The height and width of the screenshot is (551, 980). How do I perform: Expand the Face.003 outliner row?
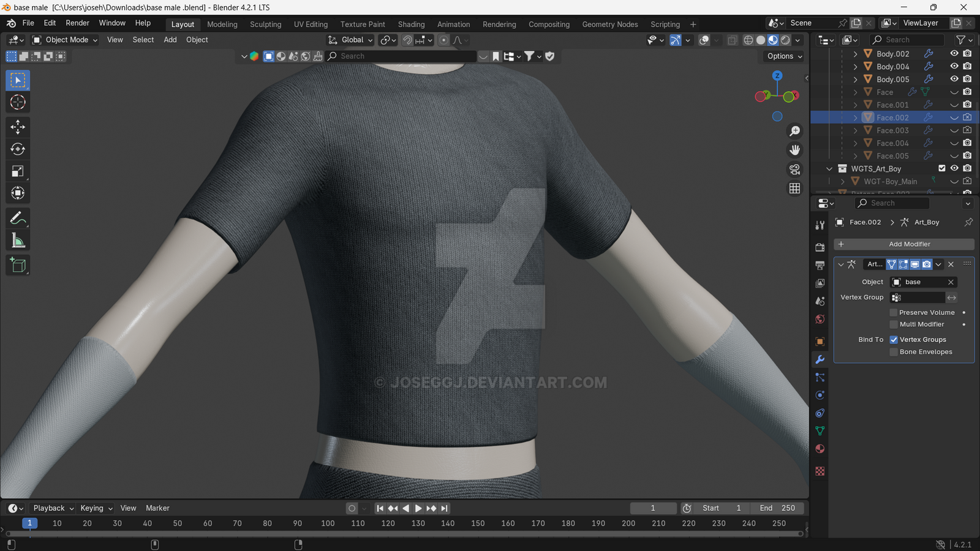click(856, 130)
